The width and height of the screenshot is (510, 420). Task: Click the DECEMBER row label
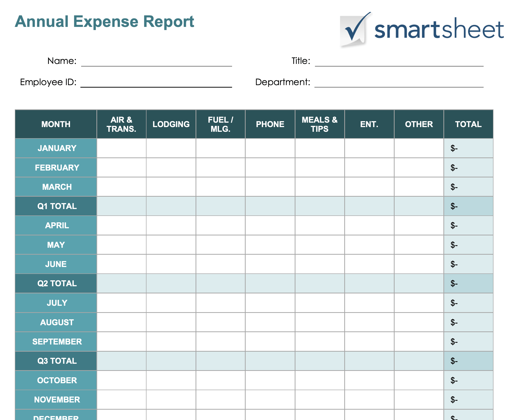pyautogui.click(x=56, y=417)
